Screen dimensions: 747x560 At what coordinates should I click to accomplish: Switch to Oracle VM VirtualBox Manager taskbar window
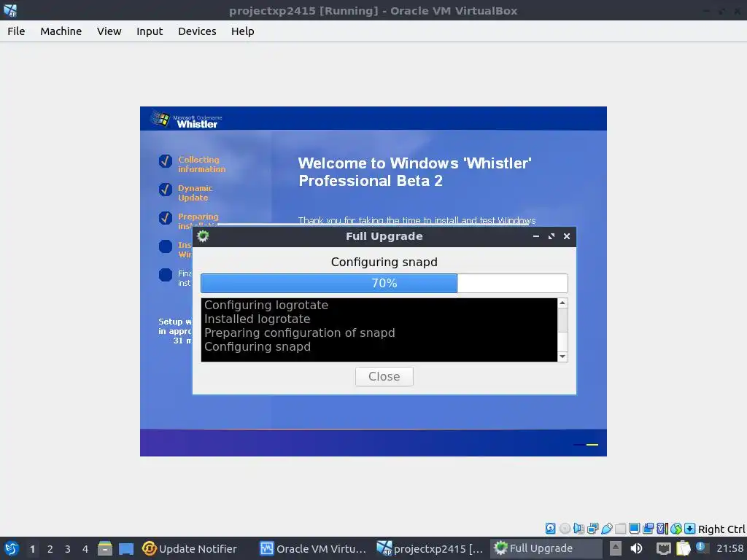pos(314,548)
